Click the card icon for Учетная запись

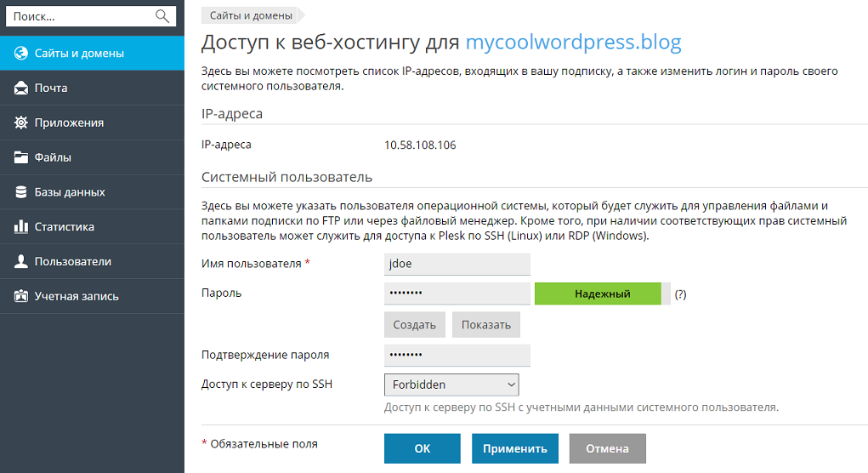point(21,297)
